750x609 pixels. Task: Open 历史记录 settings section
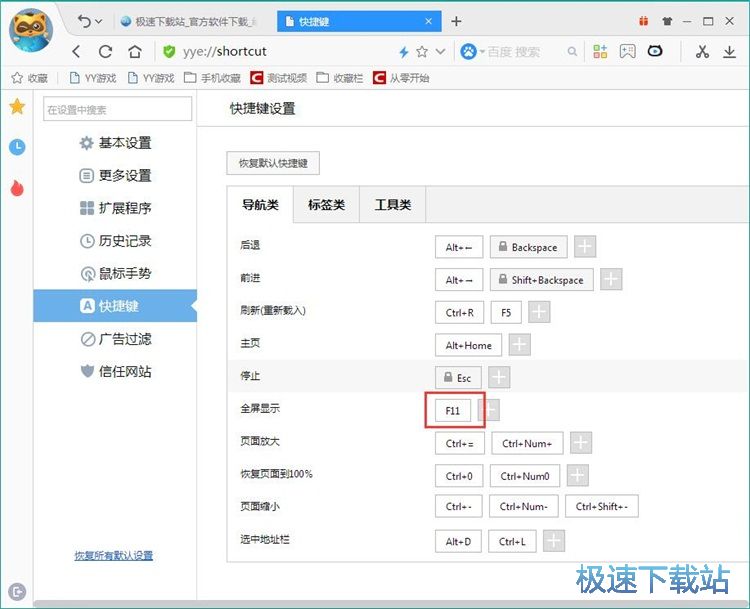pyautogui.click(x=115, y=241)
